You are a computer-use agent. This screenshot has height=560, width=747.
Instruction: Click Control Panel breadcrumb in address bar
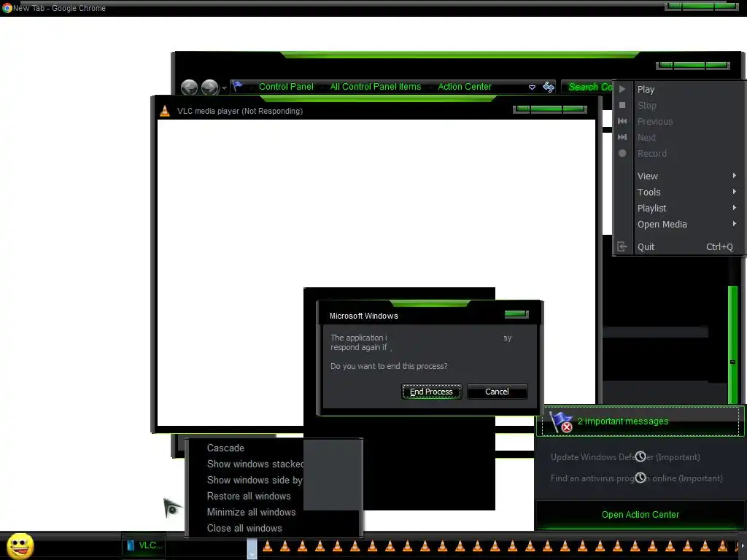[x=286, y=87]
